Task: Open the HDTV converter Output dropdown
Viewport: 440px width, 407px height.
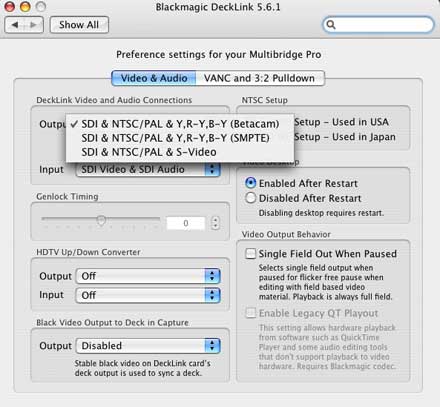Action: (148, 276)
